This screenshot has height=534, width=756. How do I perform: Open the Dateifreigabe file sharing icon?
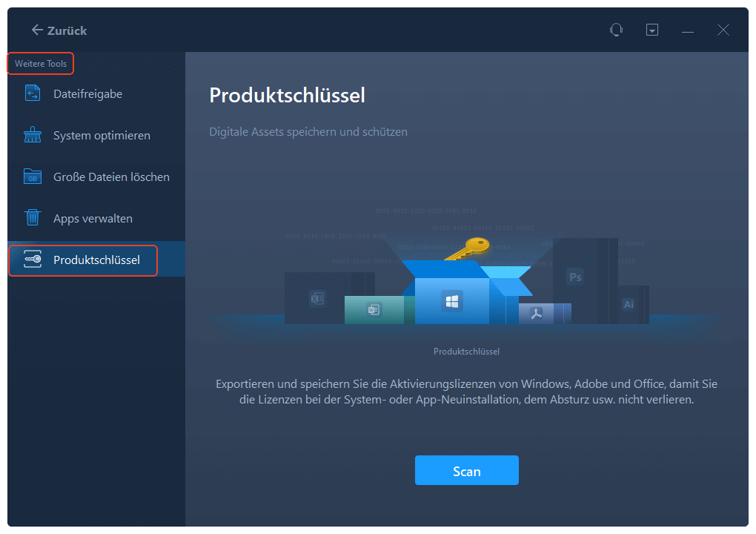[x=33, y=94]
